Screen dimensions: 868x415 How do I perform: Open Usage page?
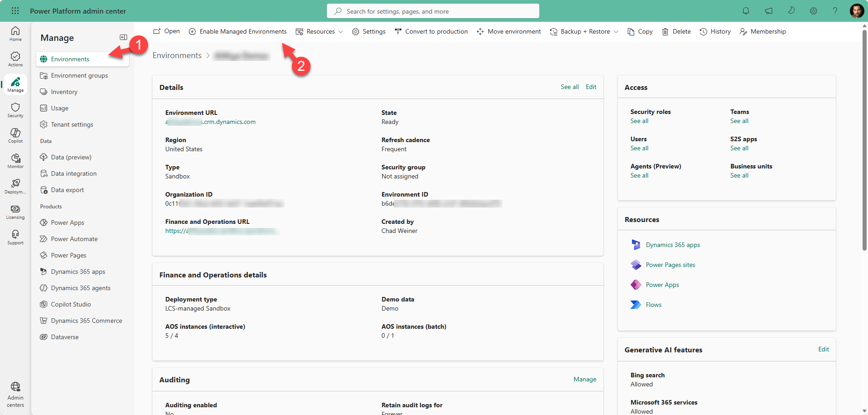click(82, 108)
